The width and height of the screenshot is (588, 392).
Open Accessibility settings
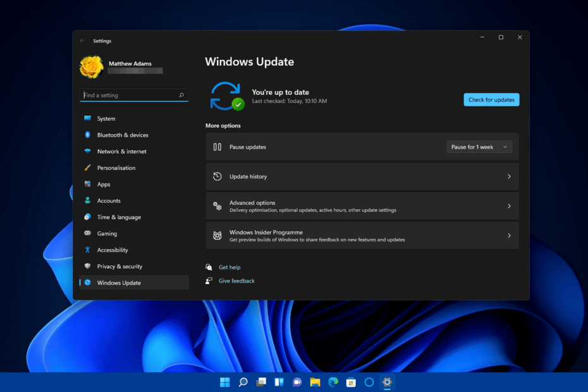tap(134, 250)
